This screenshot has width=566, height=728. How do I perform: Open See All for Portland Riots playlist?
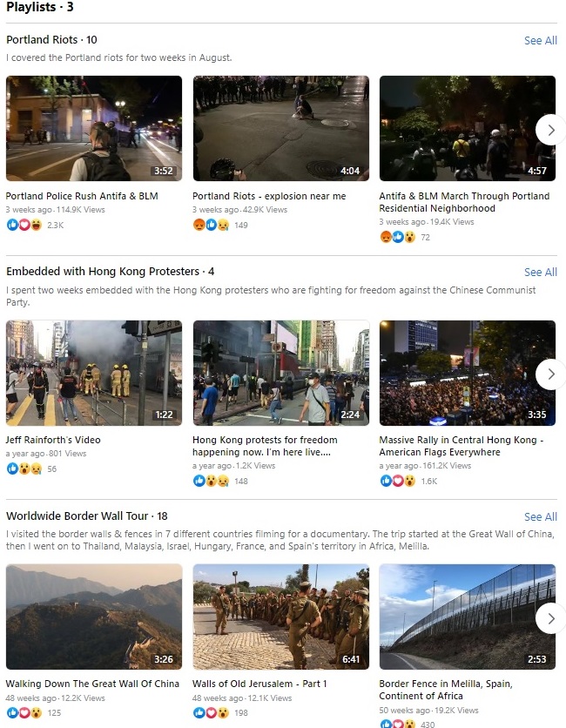click(541, 40)
